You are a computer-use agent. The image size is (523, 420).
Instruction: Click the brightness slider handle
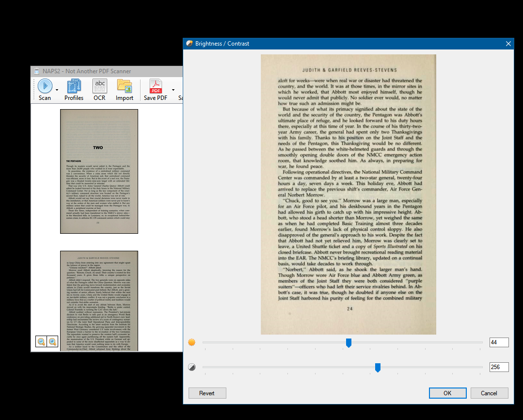[x=349, y=343]
